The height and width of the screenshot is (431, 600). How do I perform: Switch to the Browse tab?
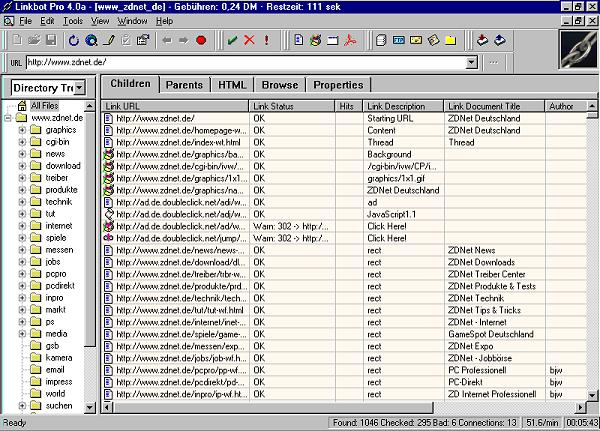(280, 85)
